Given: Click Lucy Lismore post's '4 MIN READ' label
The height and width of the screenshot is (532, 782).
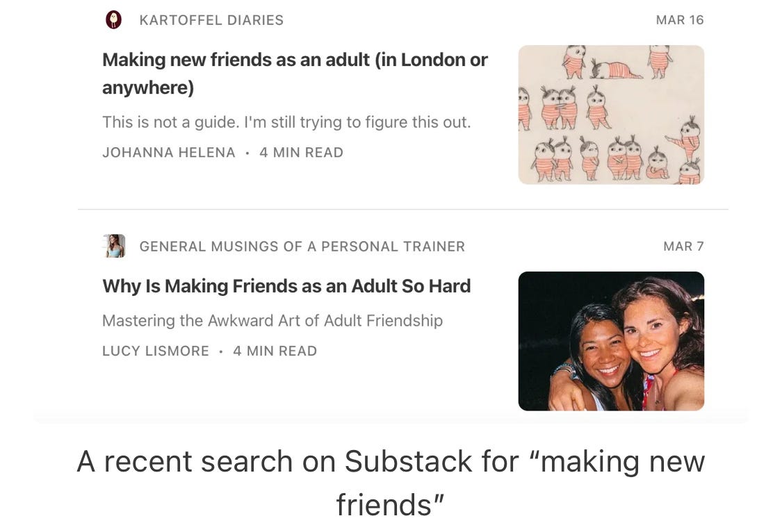Looking at the screenshot, I should 275,351.
